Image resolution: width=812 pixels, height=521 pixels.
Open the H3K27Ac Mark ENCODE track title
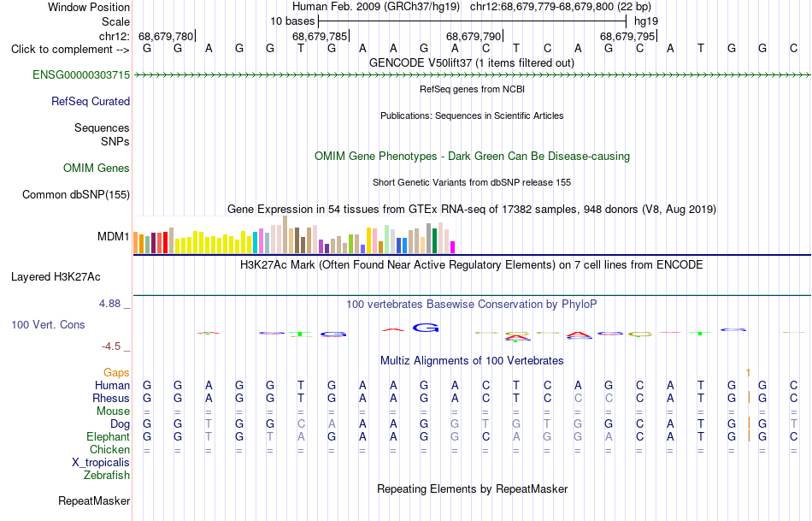pyautogui.click(x=472, y=265)
